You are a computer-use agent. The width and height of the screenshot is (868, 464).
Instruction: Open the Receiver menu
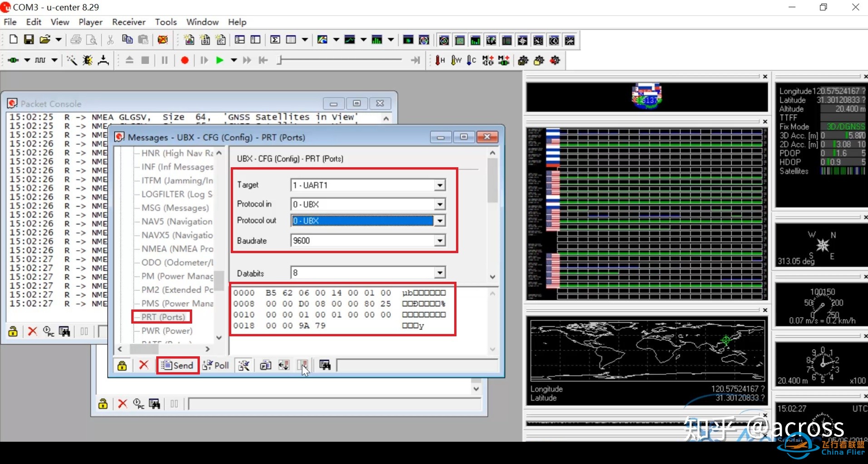coord(129,22)
